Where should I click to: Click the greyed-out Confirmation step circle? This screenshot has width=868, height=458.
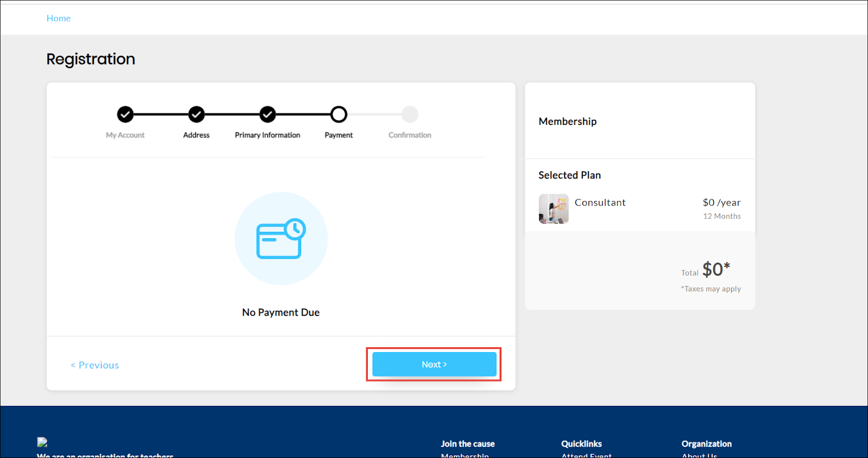point(410,114)
